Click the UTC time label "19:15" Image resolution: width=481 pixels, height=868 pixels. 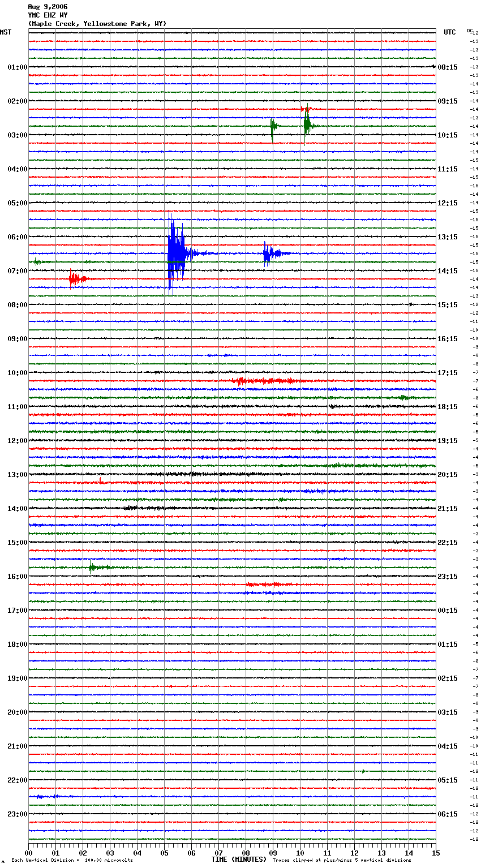(x=448, y=441)
